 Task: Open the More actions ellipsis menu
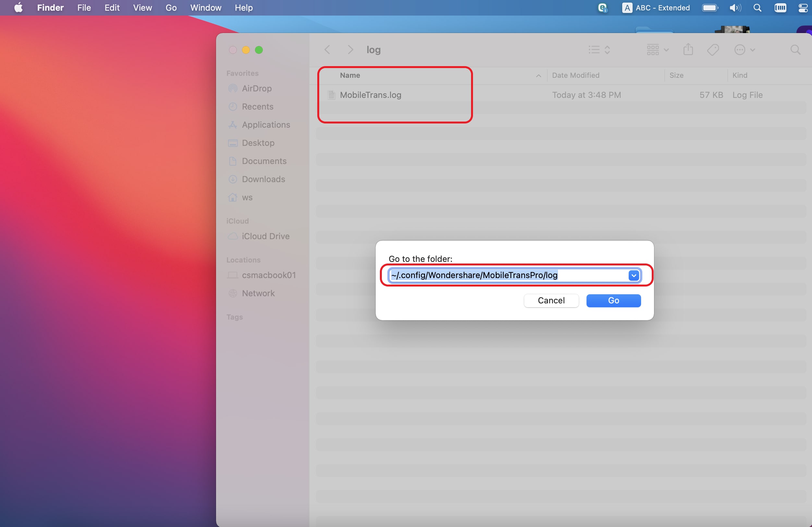(745, 50)
